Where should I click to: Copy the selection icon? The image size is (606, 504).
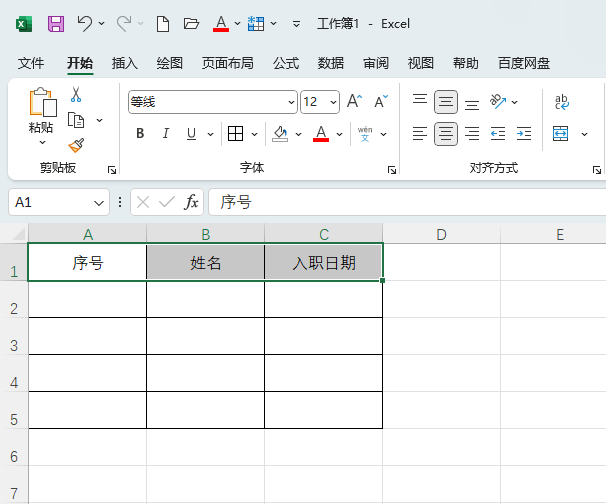(x=76, y=120)
